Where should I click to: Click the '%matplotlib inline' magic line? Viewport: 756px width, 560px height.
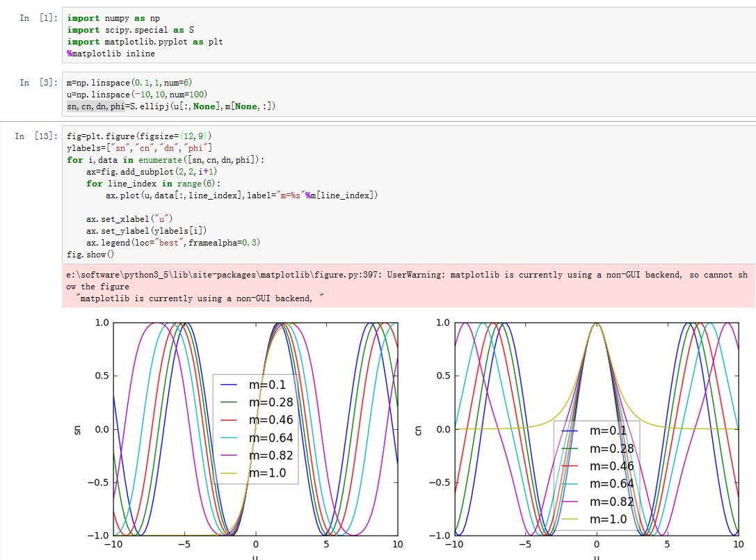(111, 54)
